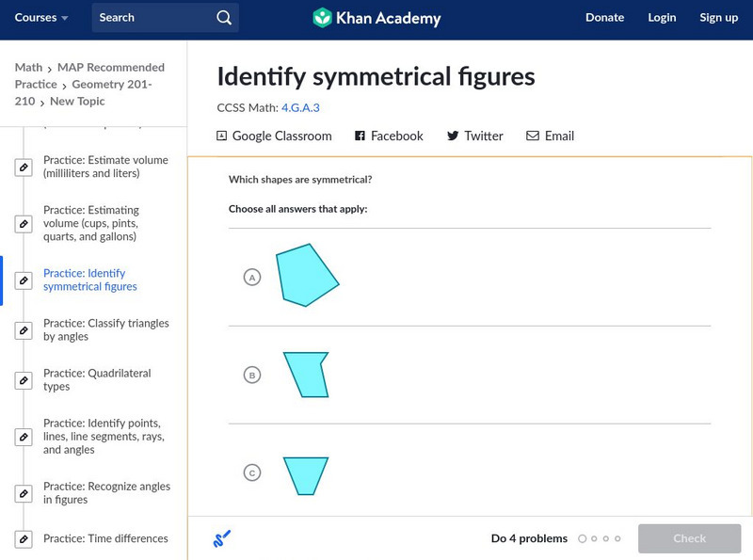753x560 pixels.
Task: Share via Google Classroom icon
Action: 222,136
